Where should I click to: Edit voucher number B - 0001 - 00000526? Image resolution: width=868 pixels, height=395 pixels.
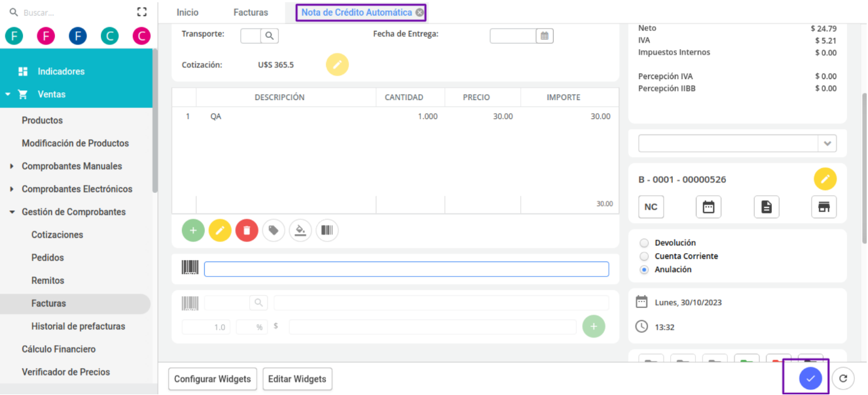pyautogui.click(x=825, y=179)
